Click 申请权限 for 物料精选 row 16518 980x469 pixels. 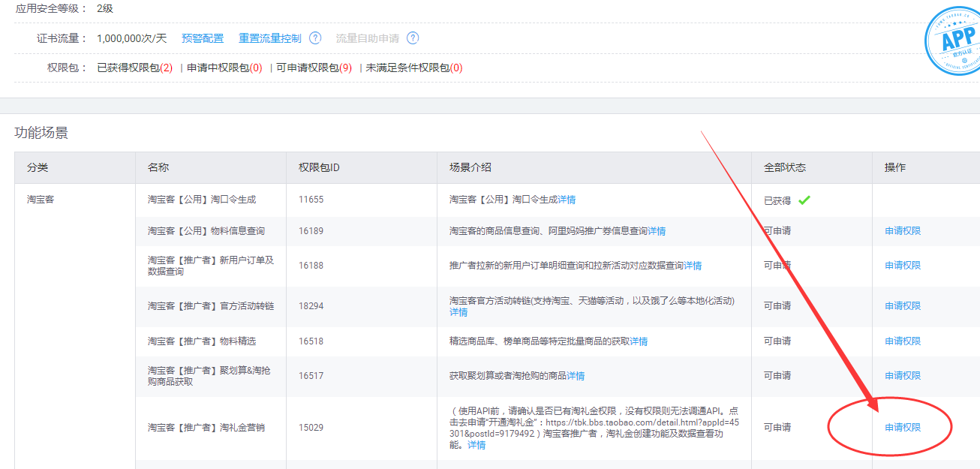pos(903,341)
